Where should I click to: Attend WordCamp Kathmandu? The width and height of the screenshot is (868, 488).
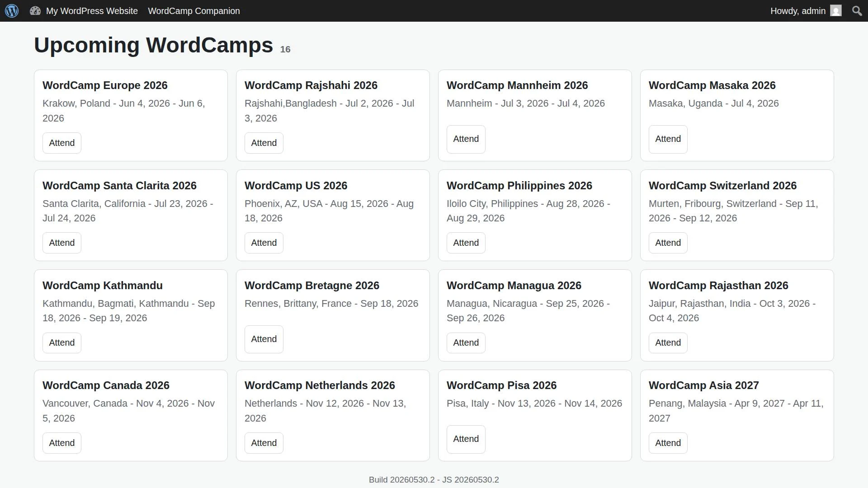62,343
